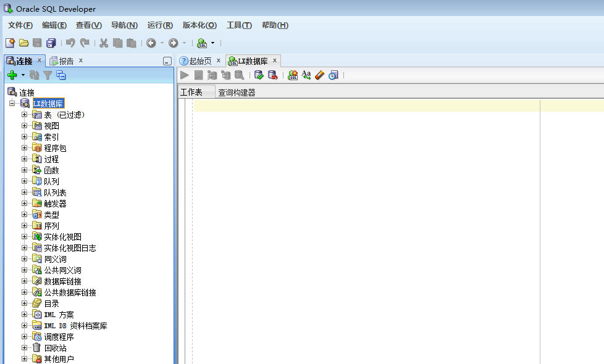Click green plus New Connection icon
The width and height of the screenshot is (604, 364).
(12, 75)
